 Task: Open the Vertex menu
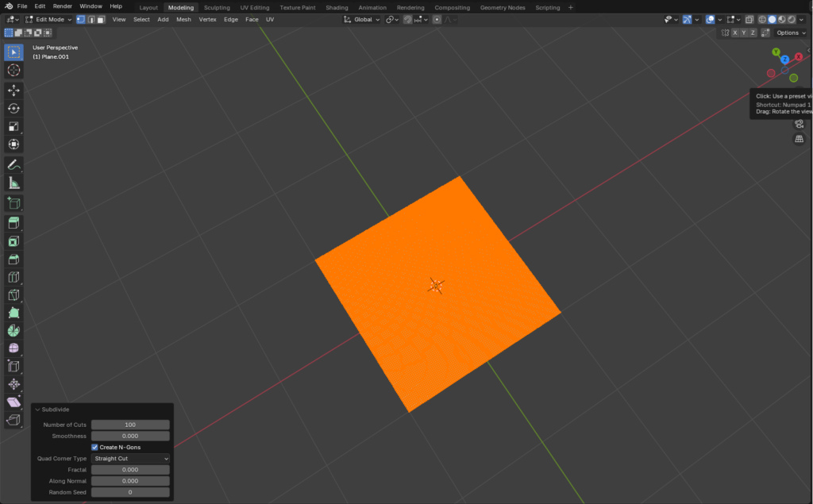207,19
